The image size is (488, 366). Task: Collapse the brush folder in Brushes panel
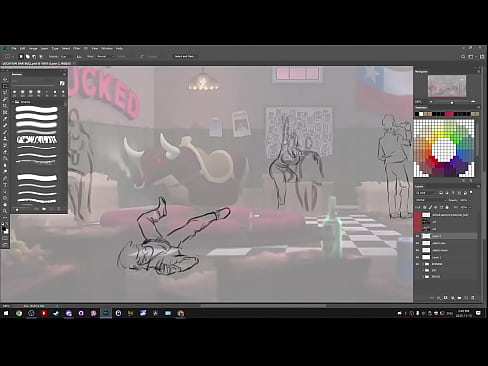14,102
